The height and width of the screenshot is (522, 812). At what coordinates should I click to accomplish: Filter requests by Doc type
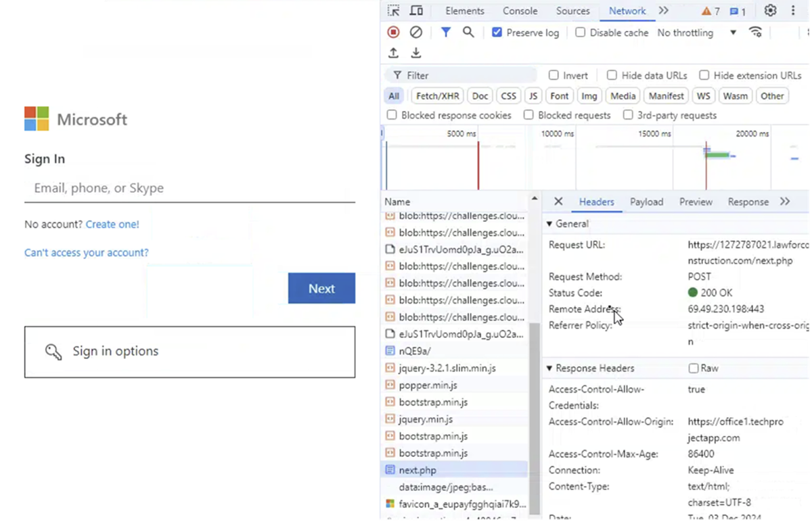pyautogui.click(x=480, y=96)
